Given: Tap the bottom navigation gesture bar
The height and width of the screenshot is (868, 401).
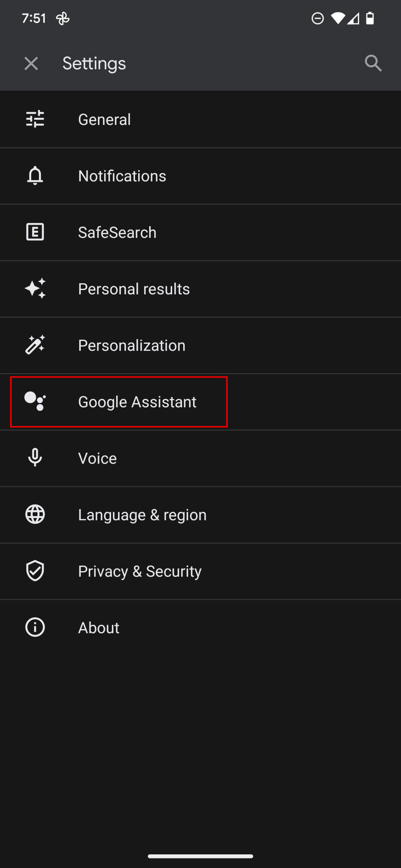Looking at the screenshot, I should (x=200, y=856).
